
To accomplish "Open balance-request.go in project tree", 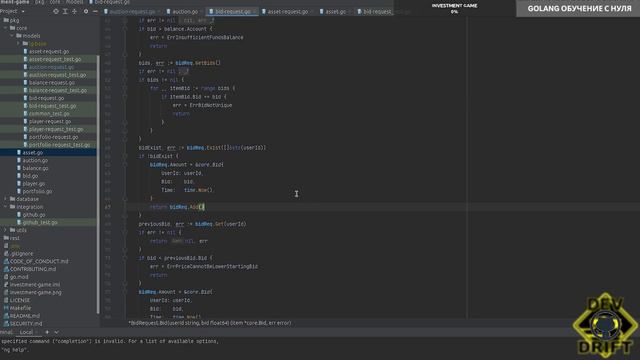I will click(51, 82).
